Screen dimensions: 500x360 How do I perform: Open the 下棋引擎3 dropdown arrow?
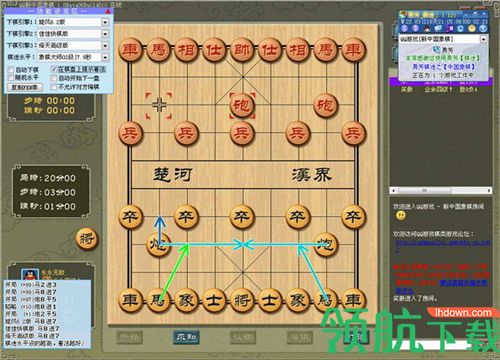[x=105, y=46]
